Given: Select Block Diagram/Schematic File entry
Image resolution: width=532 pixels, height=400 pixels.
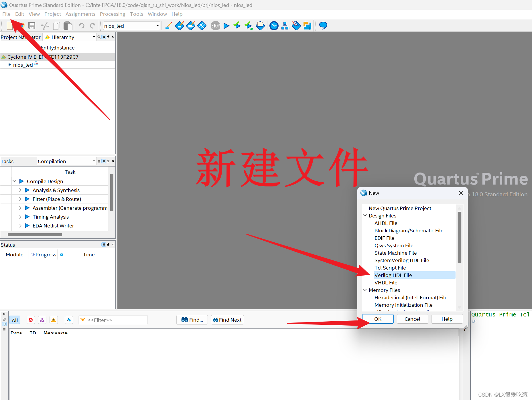Looking at the screenshot, I should click(x=409, y=231).
